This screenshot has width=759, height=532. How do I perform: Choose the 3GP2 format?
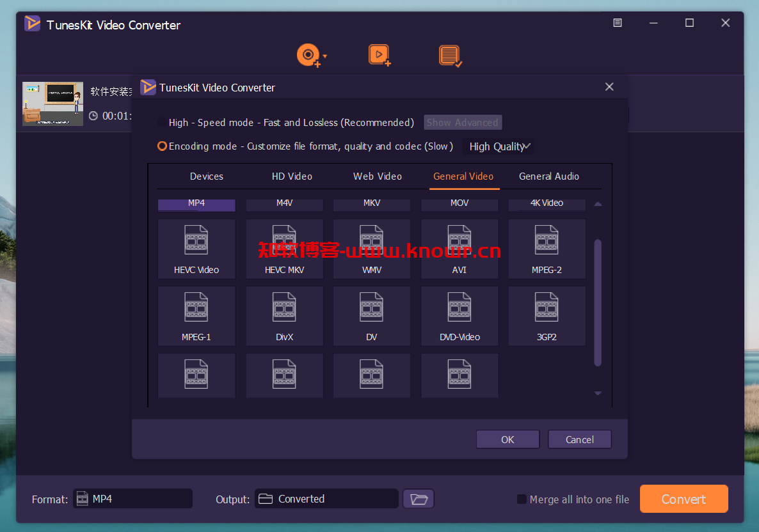click(547, 316)
